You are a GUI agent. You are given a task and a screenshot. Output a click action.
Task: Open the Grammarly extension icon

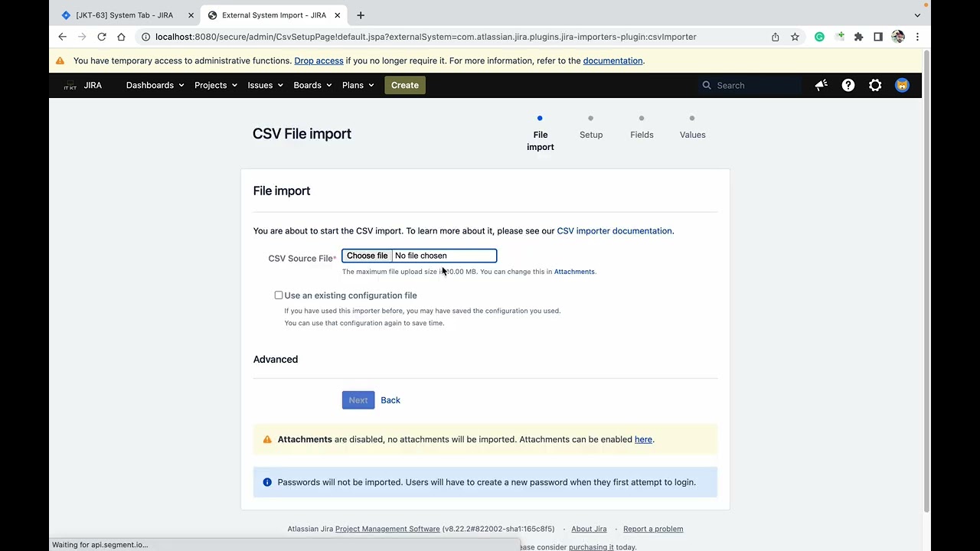point(819,37)
